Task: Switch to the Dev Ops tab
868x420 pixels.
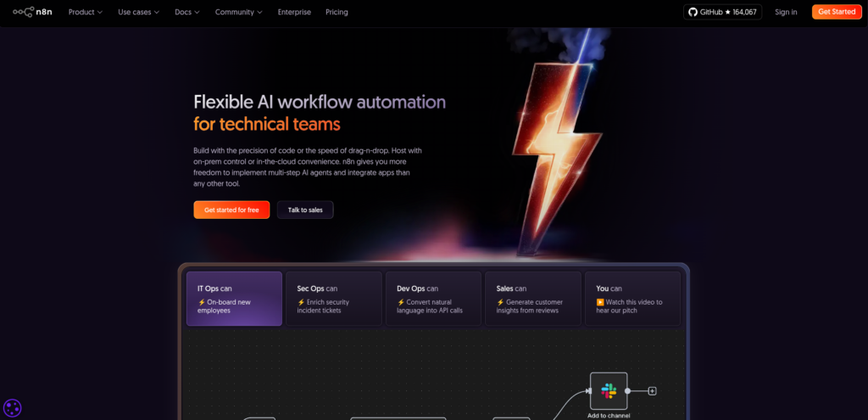Action: 433,299
